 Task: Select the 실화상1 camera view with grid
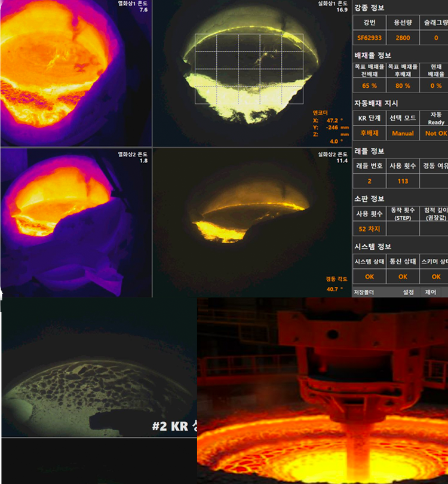pos(251,73)
